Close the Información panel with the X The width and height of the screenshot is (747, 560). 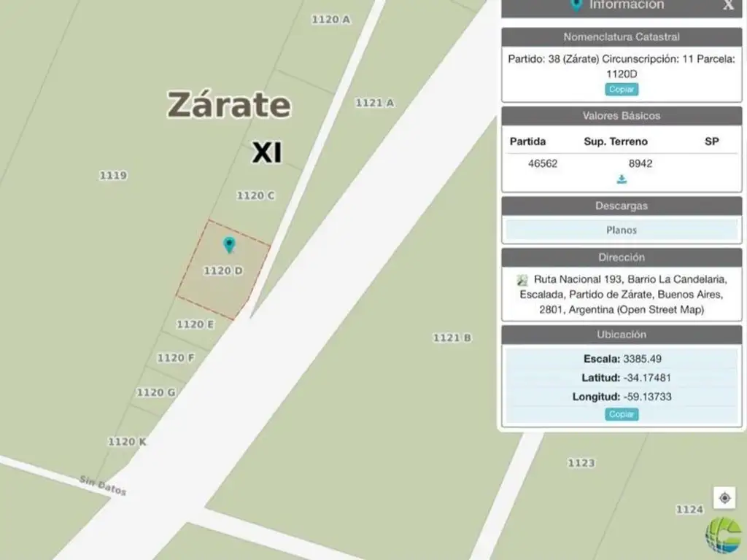(728, 5)
